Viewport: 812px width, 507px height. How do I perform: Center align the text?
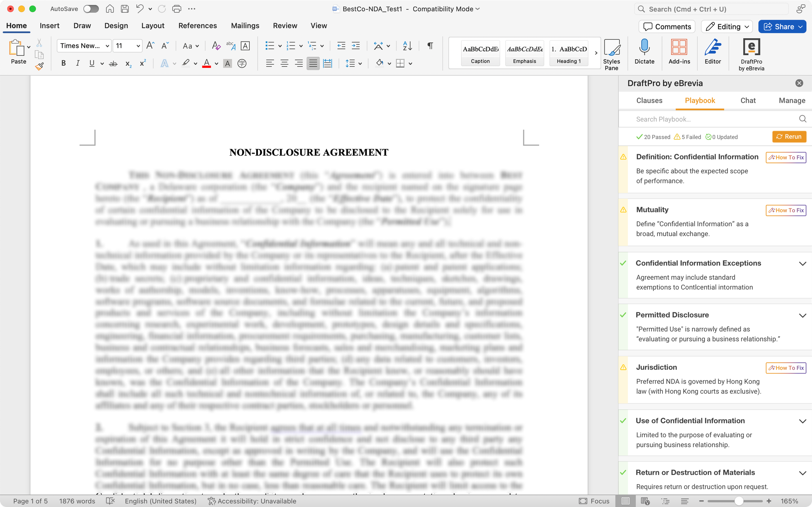click(x=284, y=63)
